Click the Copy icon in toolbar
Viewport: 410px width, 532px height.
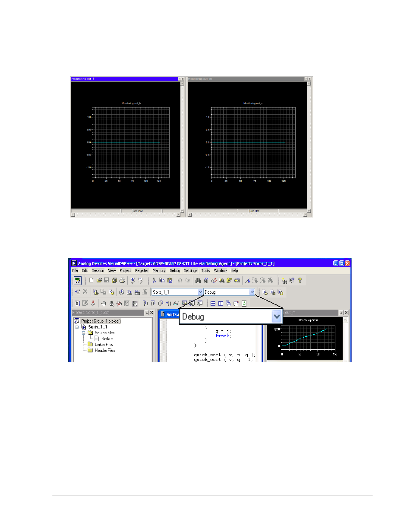pos(162,280)
